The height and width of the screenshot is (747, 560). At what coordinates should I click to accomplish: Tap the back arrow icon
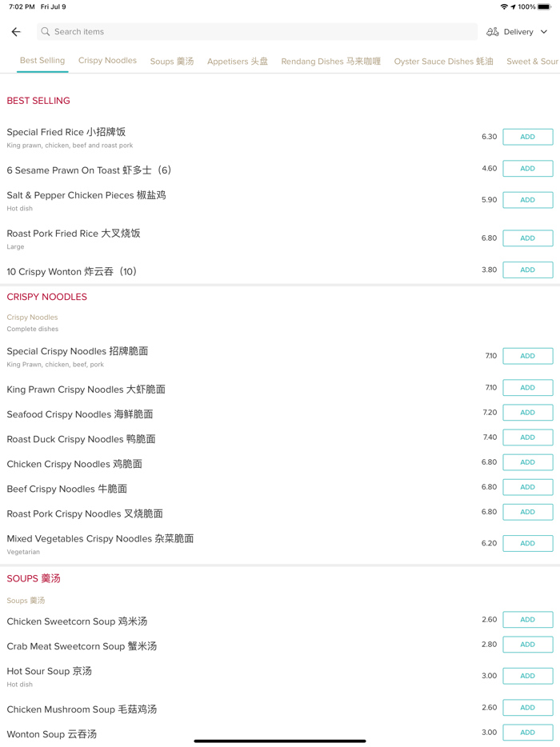pos(16,32)
